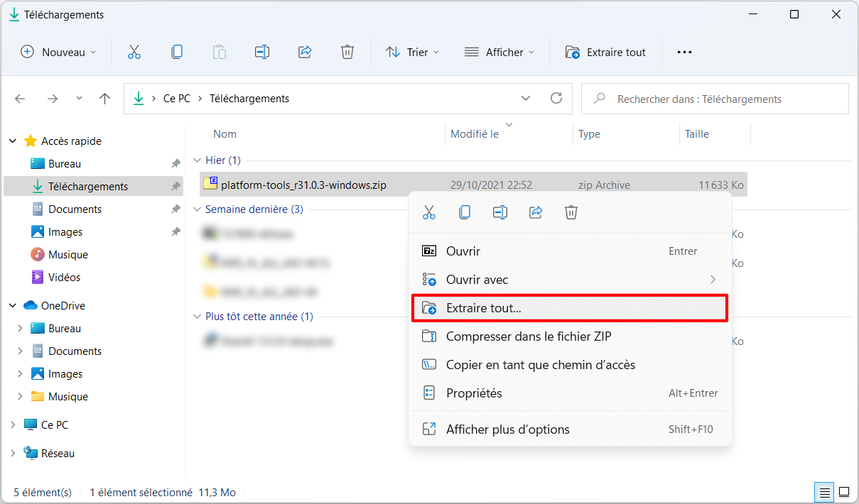The image size is (859, 504).
Task: Click the Delete trash icon in the toolbar
Action: 347,52
